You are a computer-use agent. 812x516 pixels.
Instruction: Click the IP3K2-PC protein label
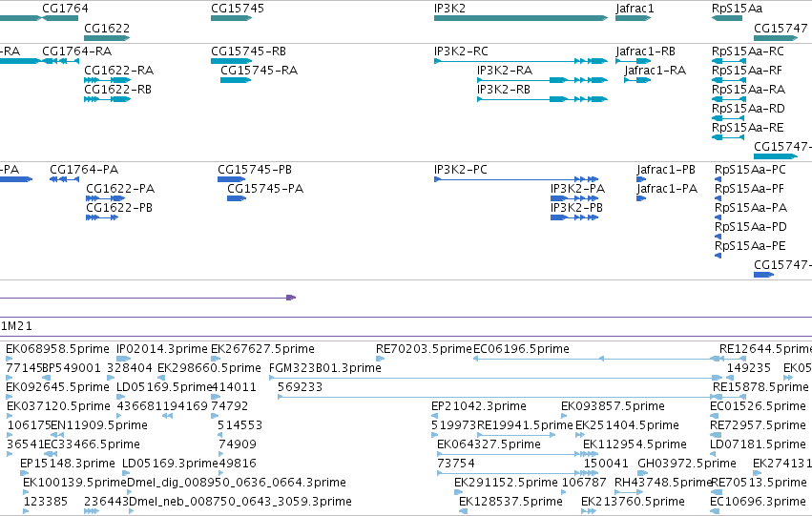point(460,170)
